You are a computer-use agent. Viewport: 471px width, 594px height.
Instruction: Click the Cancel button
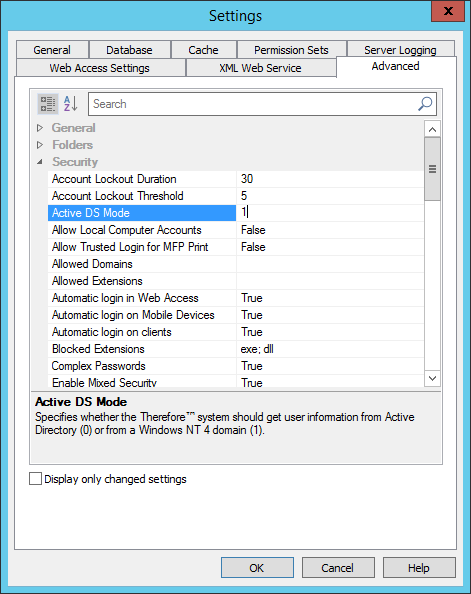tap(338, 567)
